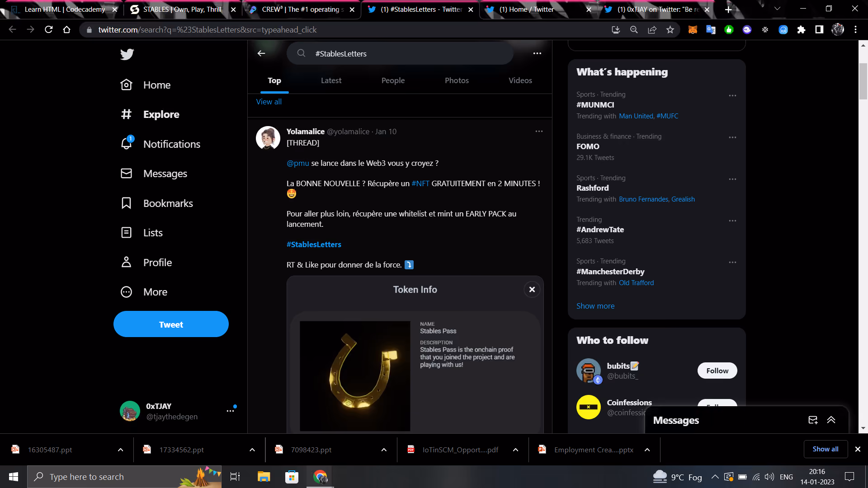
Task: Open the #MUNMCI trend options menu
Action: (x=732, y=96)
